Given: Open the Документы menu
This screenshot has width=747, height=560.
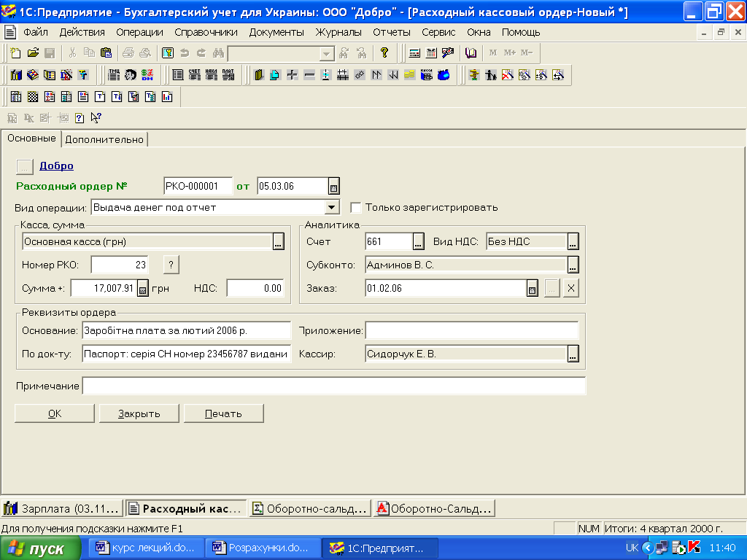Looking at the screenshot, I should (x=276, y=32).
